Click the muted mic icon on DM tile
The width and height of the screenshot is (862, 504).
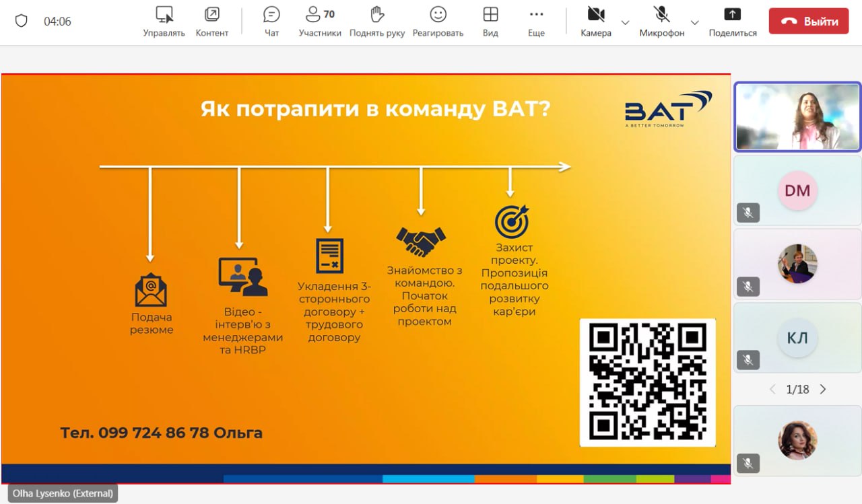(x=748, y=213)
